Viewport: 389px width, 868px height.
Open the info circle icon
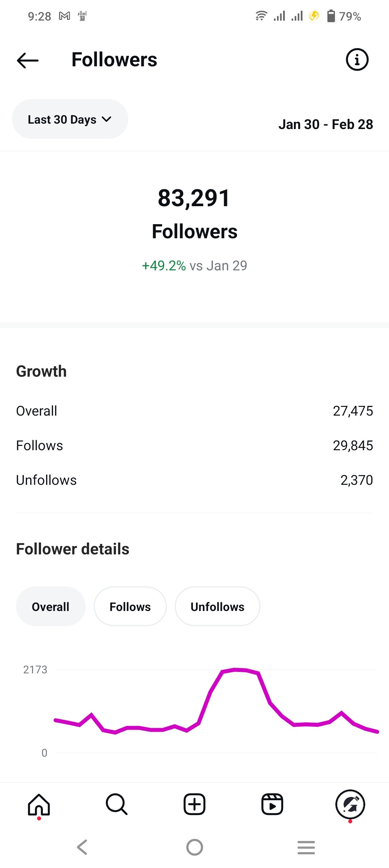[357, 59]
